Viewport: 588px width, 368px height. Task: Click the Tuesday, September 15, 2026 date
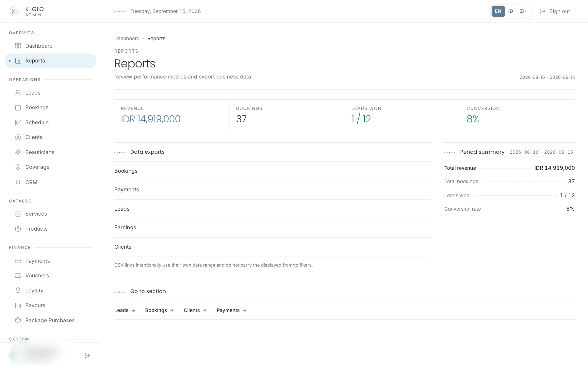coord(165,11)
